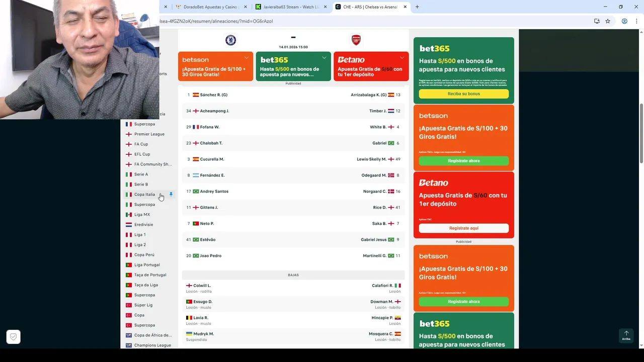The image size is (644, 362).
Task: Click the Arsenal club crest
Action: click(x=356, y=40)
